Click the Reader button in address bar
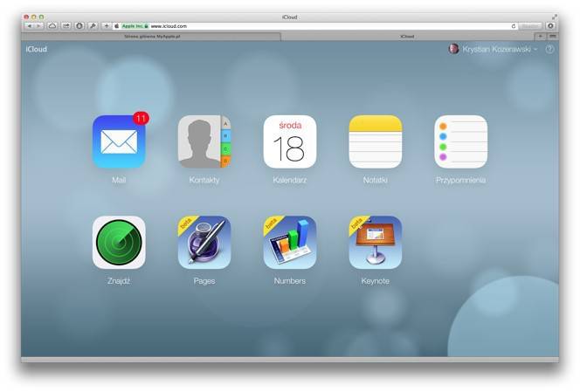Image resolution: width=580 pixels, height=392 pixels. (530, 26)
